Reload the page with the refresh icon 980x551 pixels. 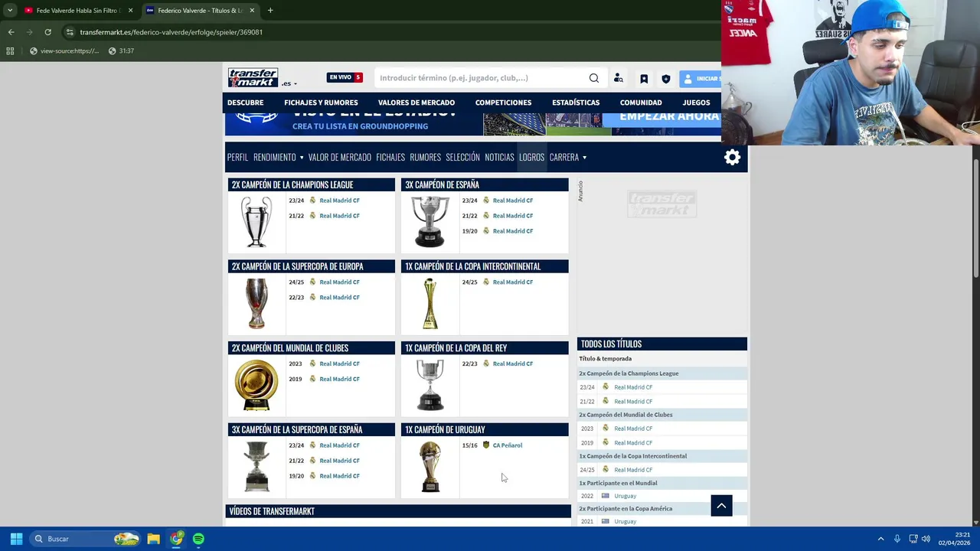tap(47, 32)
